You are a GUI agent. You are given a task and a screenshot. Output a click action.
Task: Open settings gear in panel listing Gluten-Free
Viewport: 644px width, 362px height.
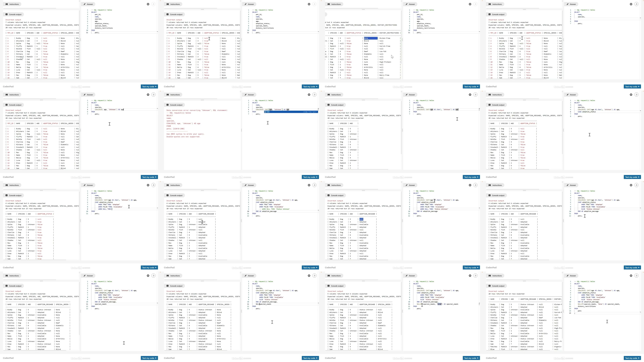(470, 4)
